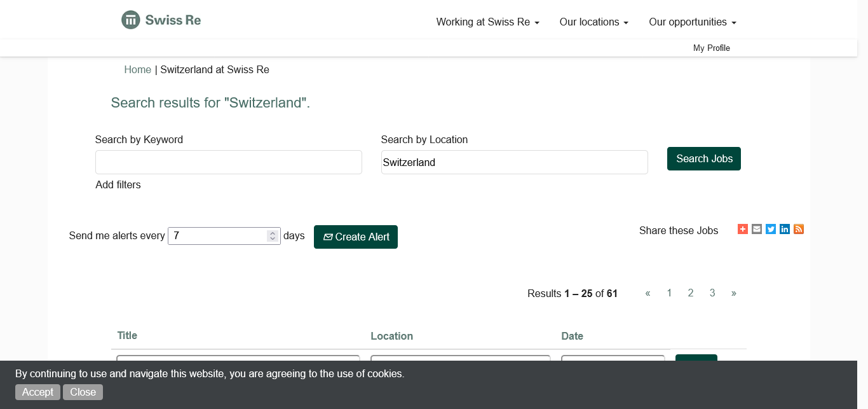Open the red plus share icon
Screen dimensions: 868x409
coord(742,229)
